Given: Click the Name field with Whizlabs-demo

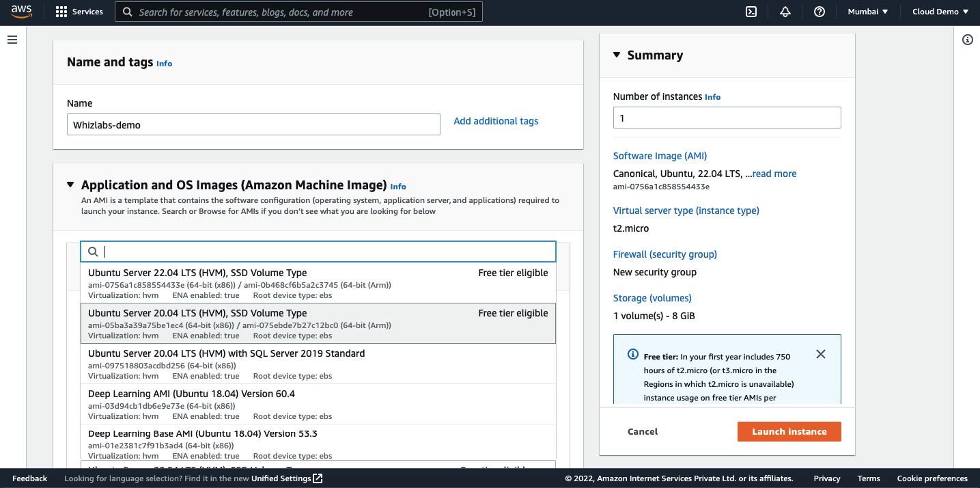Looking at the screenshot, I should coord(253,124).
